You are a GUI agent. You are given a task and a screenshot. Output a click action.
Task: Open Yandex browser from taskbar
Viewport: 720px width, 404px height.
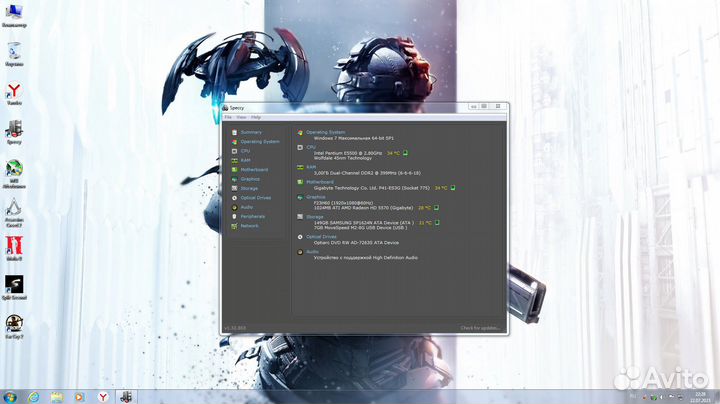[103, 397]
